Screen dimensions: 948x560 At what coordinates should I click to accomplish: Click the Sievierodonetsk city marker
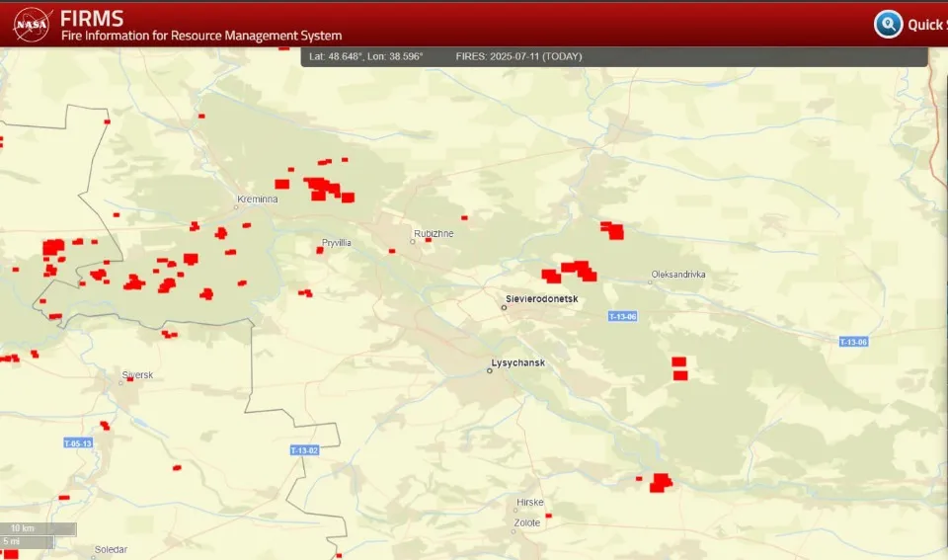504,307
